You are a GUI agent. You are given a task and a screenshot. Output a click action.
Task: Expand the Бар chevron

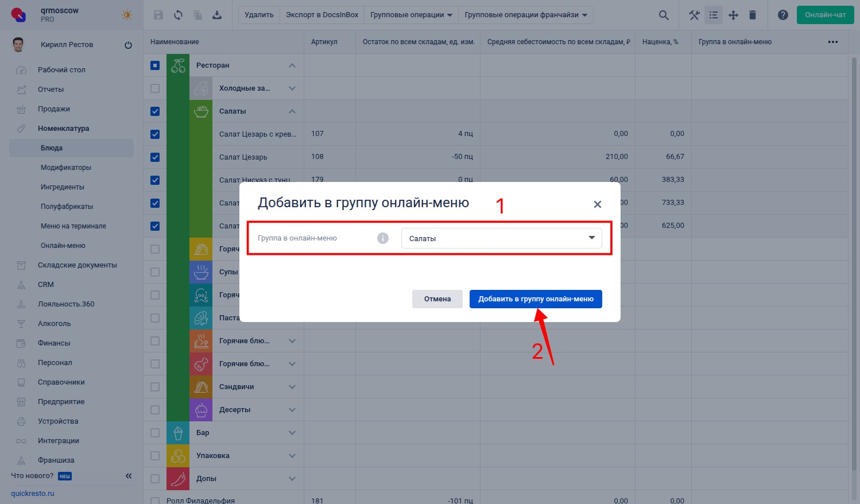(x=292, y=433)
